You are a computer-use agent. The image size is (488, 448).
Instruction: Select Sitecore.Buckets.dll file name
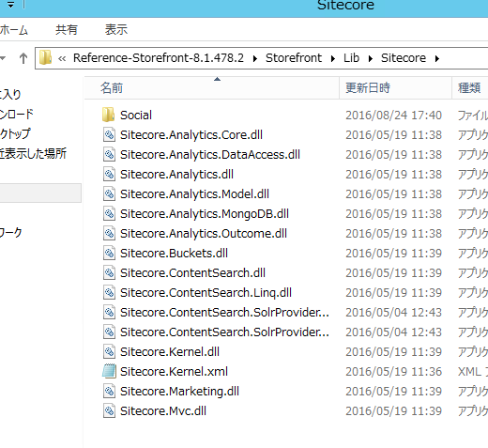[x=174, y=254]
